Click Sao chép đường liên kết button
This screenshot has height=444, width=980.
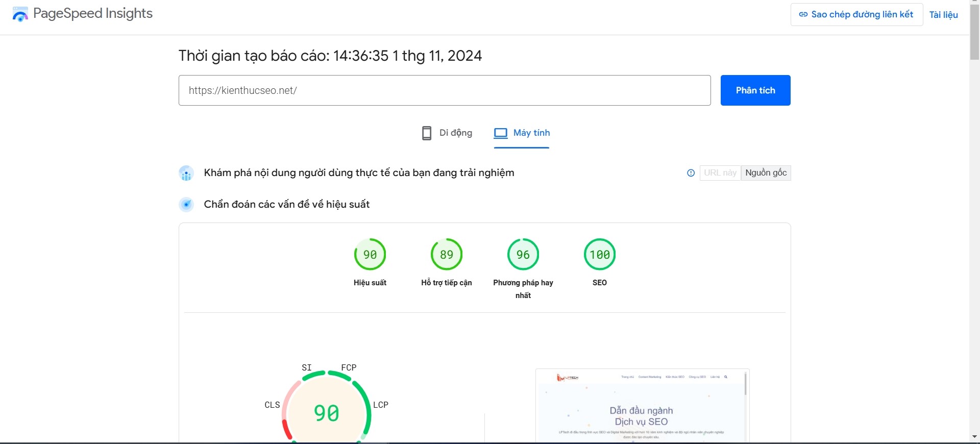(x=856, y=14)
